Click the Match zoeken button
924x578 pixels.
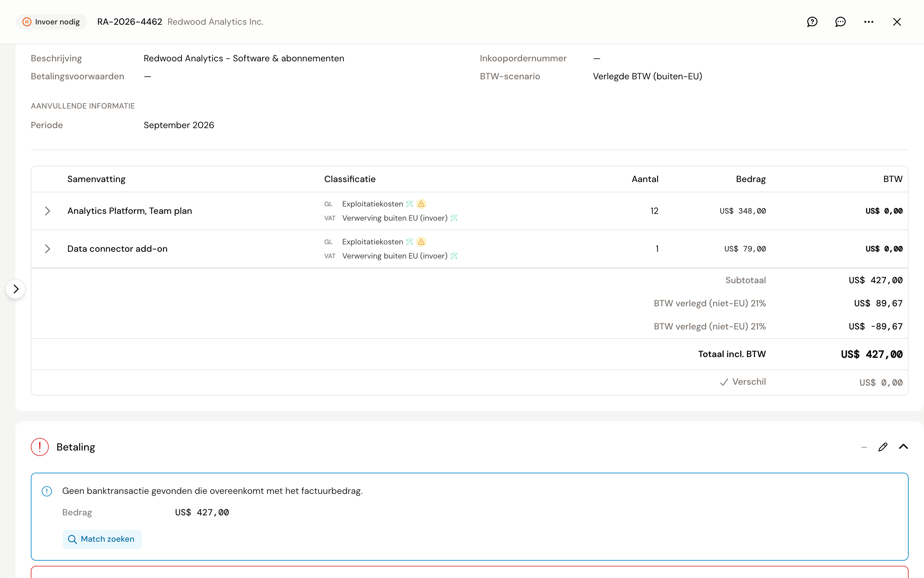[102, 539]
